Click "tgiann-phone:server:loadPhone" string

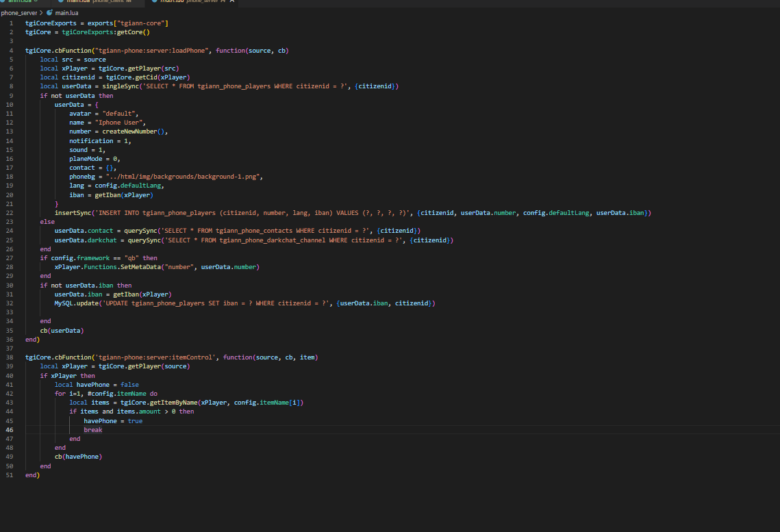pos(151,51)
